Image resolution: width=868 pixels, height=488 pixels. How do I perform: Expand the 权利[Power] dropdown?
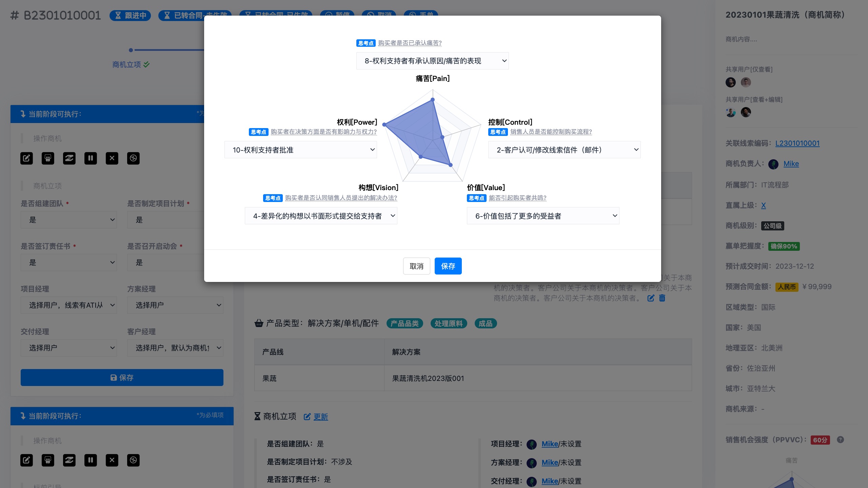(300, 150)
